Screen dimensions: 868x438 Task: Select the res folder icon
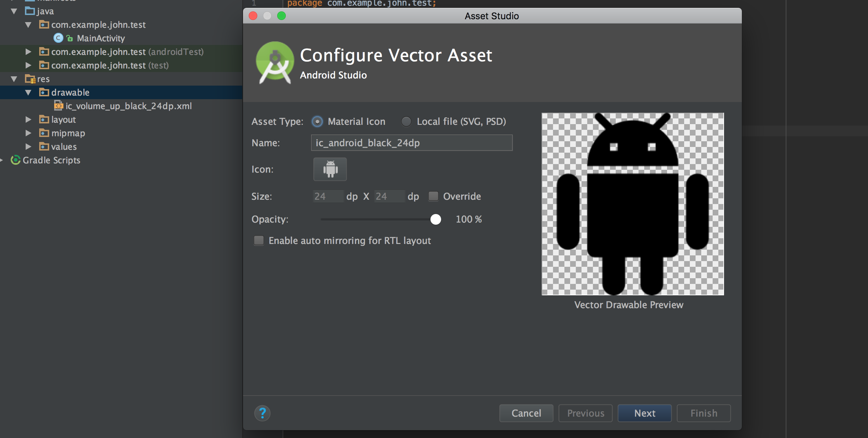[x=31, y=78]
